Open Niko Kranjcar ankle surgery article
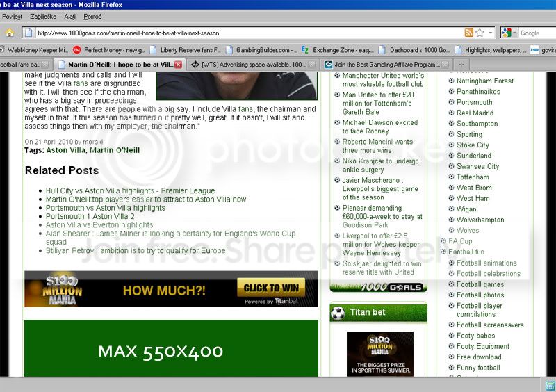Viewport: 556px width, 392px height. pos(380,165)
